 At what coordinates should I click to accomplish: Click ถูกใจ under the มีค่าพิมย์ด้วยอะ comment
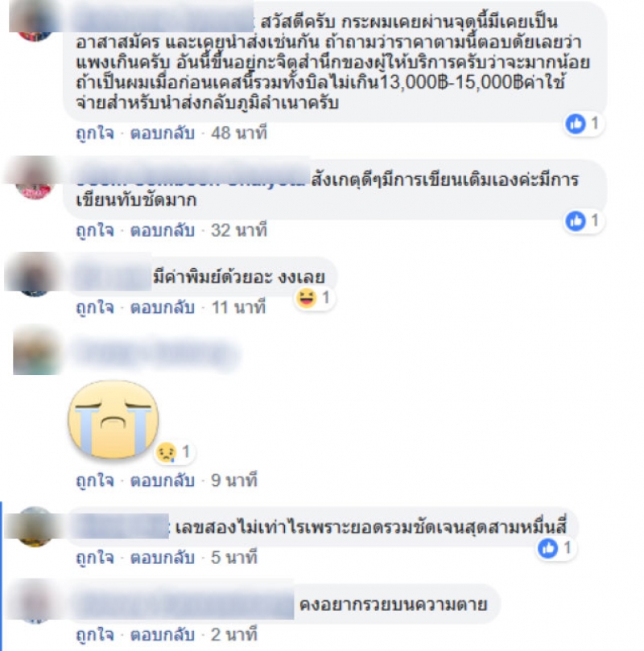[95, 307]
